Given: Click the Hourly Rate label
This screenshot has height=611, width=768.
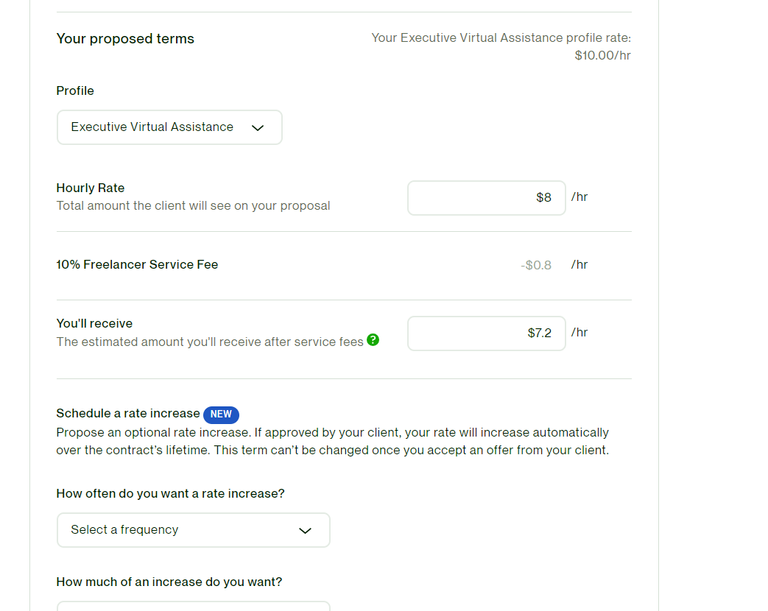Looking at the screenshot, I should pos(91,188).
